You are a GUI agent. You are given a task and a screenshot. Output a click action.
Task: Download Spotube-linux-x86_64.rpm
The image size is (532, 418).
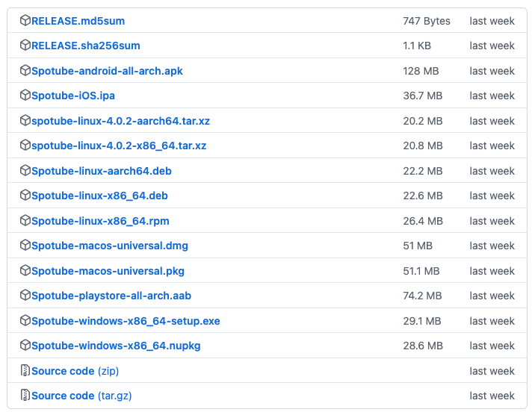click(x=100, y=221)
